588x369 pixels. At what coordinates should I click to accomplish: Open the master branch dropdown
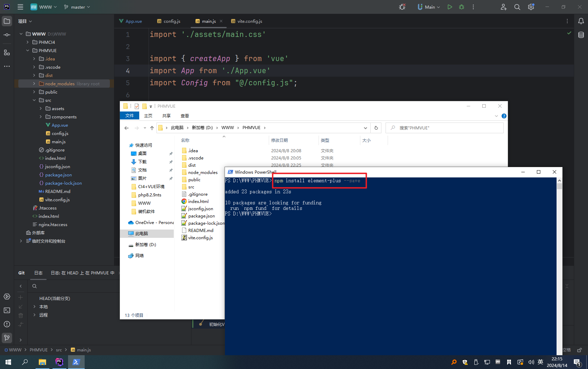click(77, 7)
